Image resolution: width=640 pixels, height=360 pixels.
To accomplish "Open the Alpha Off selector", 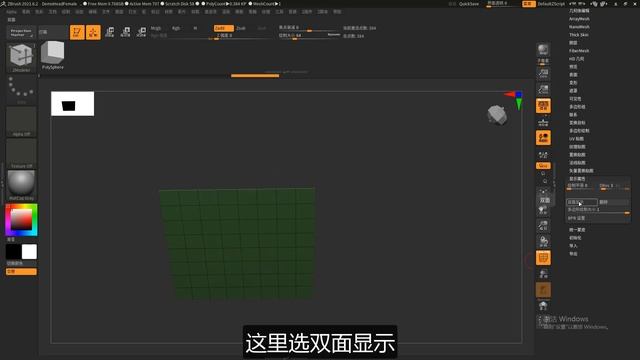I will coord(21,122).
